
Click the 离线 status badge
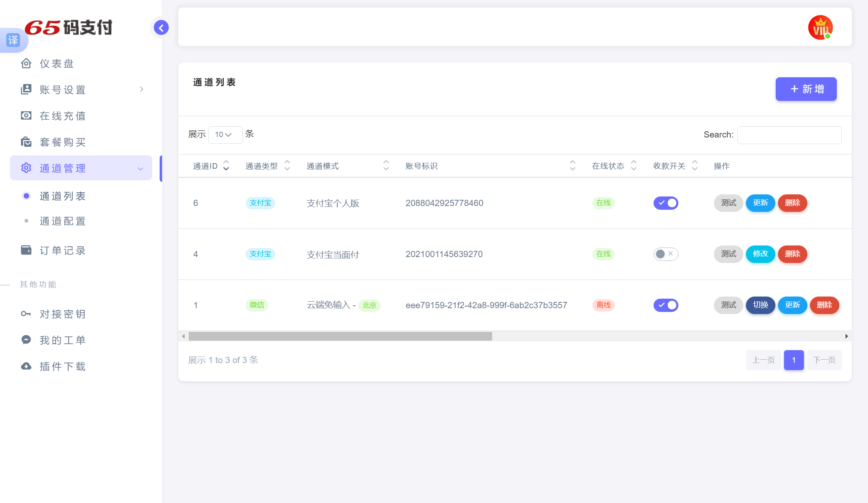coord(603,305)
